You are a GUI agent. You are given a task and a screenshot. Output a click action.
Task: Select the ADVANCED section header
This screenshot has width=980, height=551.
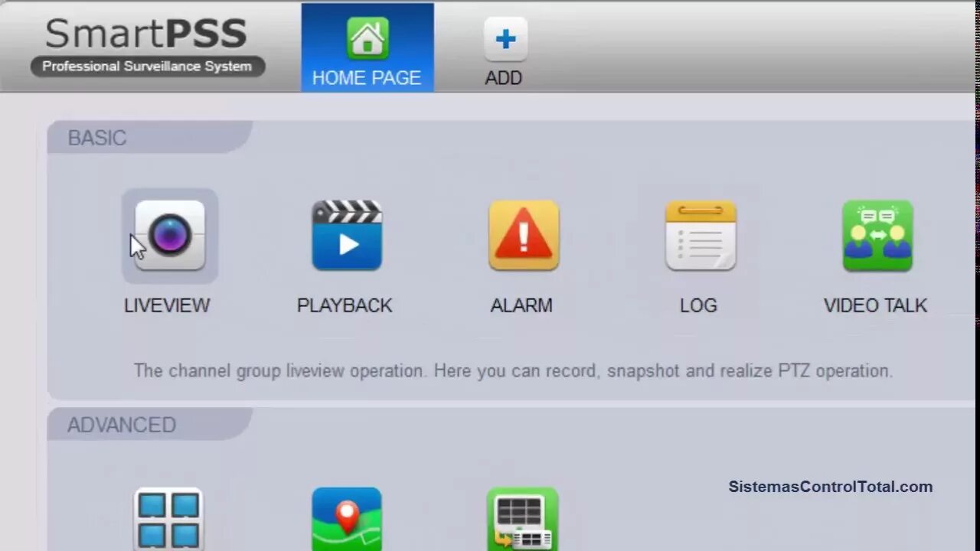click(x=149, y=425)
